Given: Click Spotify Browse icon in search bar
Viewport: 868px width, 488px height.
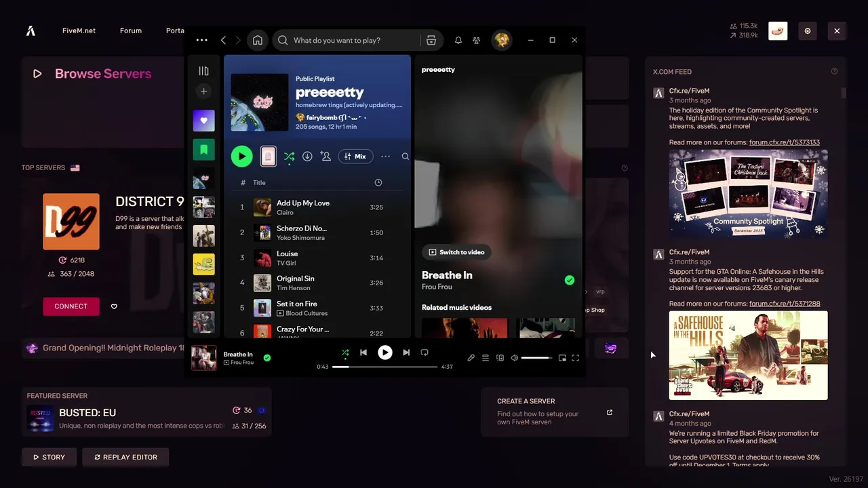Looking at the screenshot, I should click(x=431, y=40).
